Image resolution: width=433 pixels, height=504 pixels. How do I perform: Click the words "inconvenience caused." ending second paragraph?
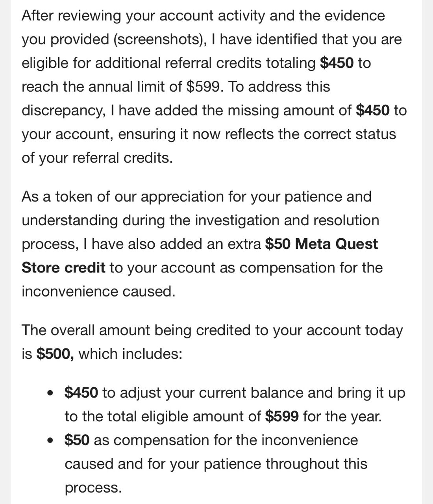point(98,291)
